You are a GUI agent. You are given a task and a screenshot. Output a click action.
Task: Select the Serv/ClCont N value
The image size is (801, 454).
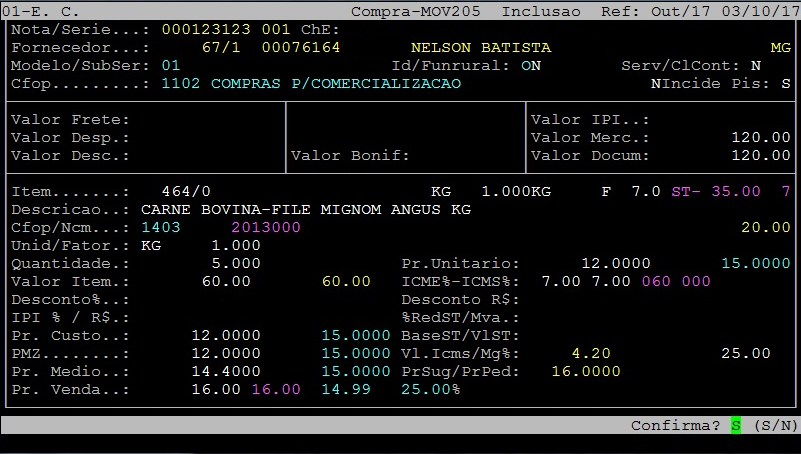(x=756, y=66)
